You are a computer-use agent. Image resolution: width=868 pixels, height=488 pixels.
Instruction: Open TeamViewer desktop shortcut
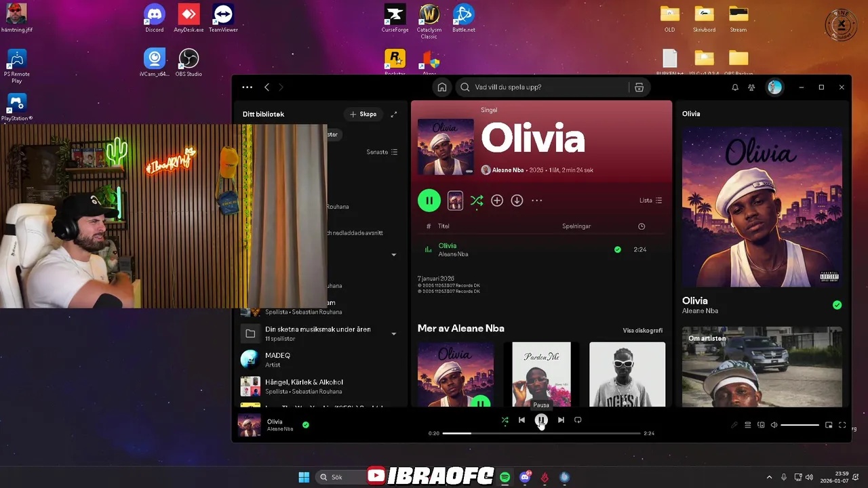pos(223,18)
